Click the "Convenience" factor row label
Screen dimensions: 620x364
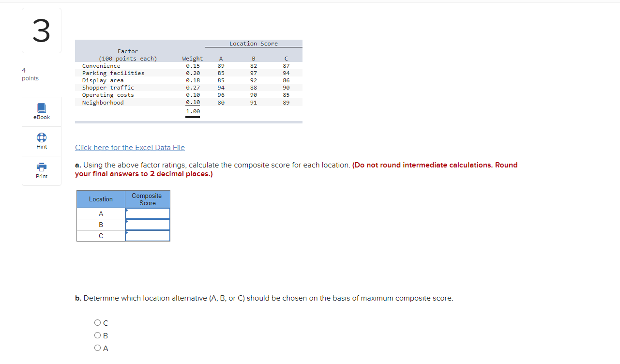click(x=101, y=66)
